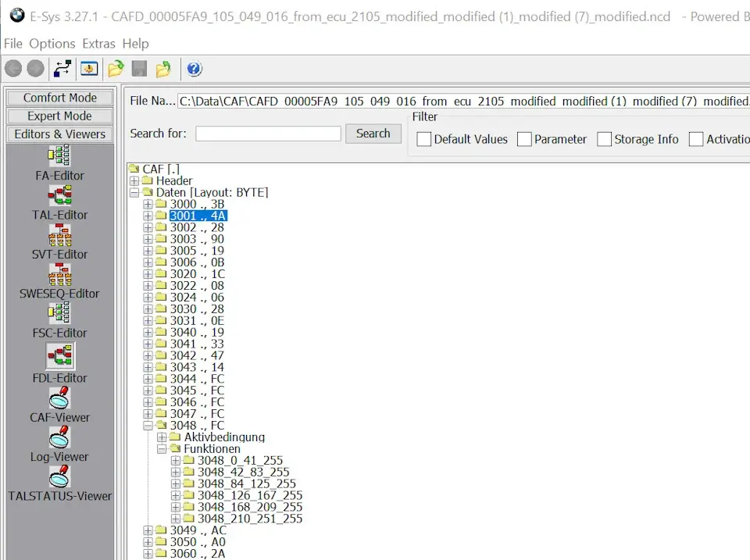This screenshot has height=560, width=750.
Task: Select the 3048_168_209_255 entry
Action: click(x=250, y=507)
